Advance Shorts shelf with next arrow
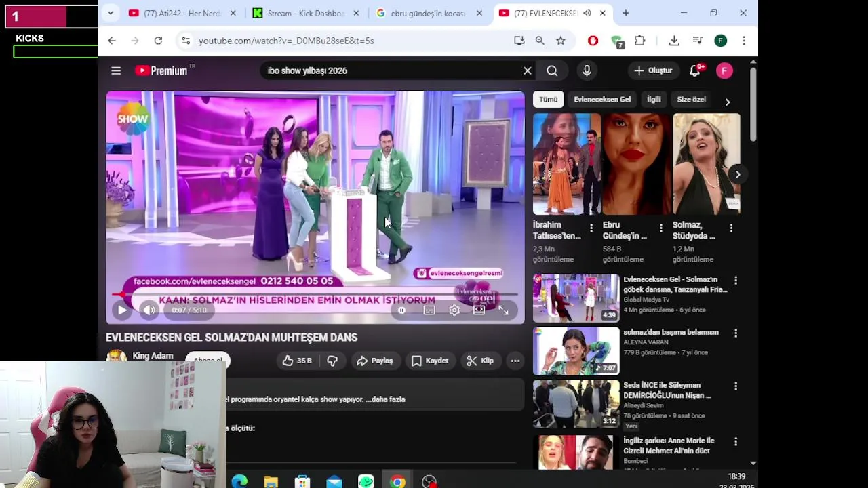The height and width of the screenshot is (488, 868). click(x=737, y=174)
